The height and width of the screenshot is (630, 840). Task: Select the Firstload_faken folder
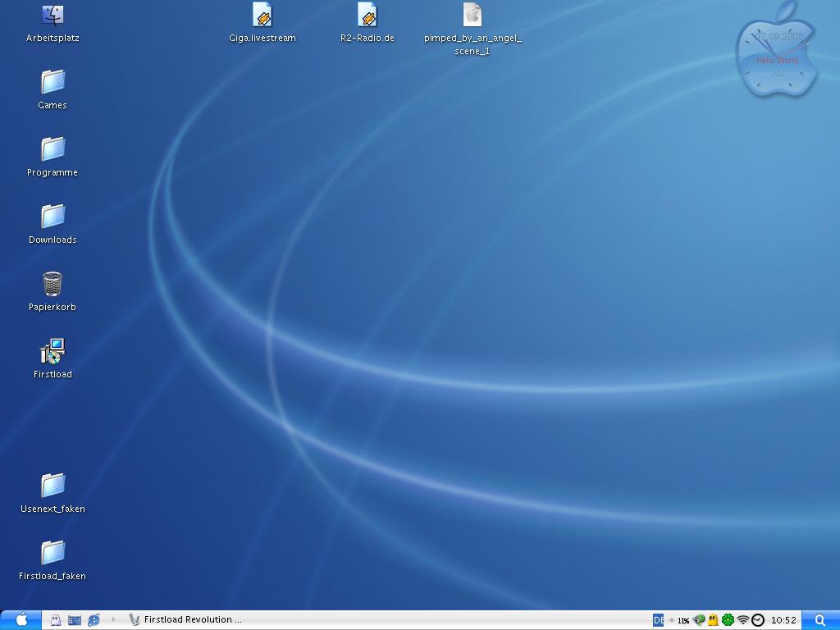point(52,560)
